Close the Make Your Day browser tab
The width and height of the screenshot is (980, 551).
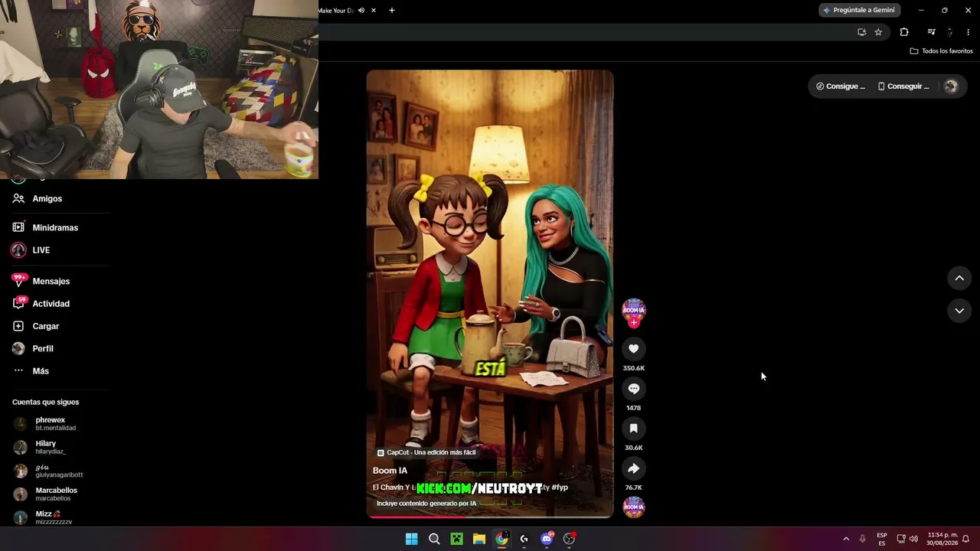pos(374,11)
